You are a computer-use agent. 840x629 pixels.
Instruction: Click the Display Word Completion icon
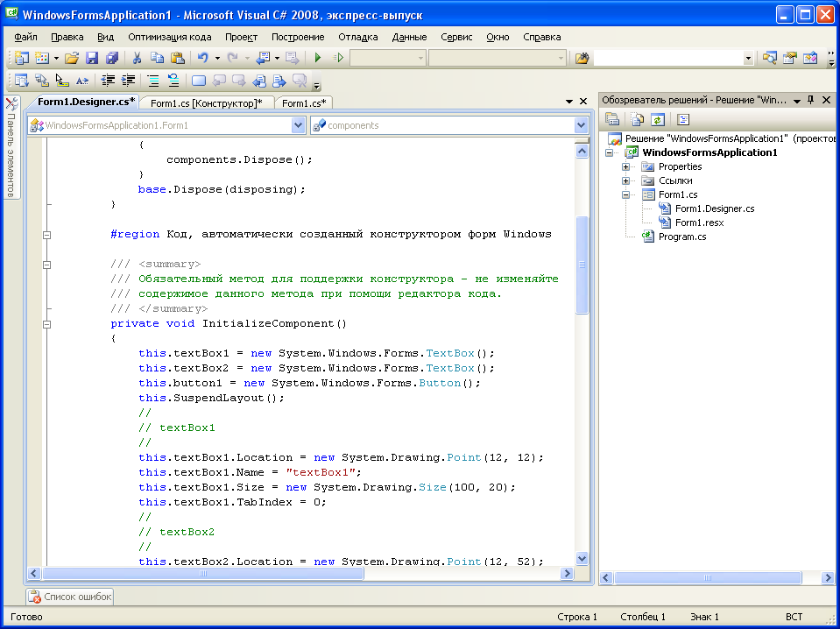pyautogui.click(x=82, y=81)
